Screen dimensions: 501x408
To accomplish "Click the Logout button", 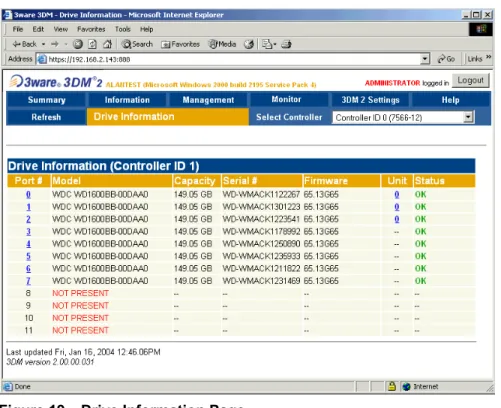I will 470,81.
